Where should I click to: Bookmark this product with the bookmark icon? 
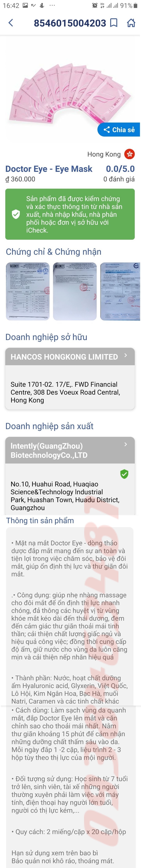pyautogui.click(x=114, y=23)
